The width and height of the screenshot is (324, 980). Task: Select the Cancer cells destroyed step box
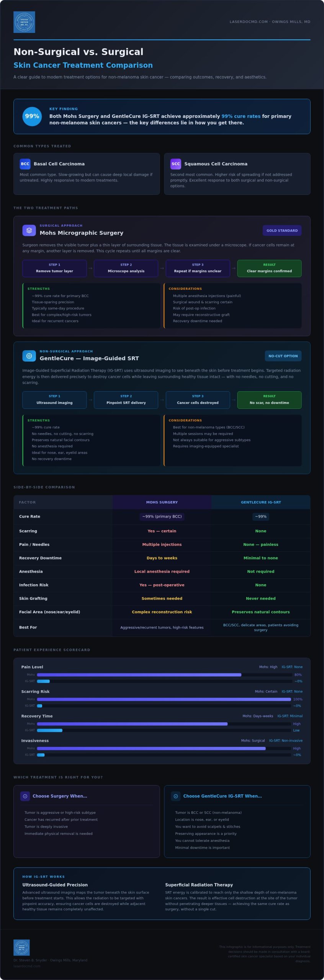198,400
